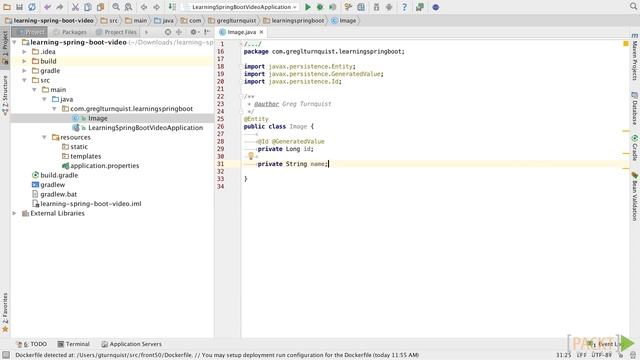Select the Image.java editor tab
640x360 pixels.
click(242, 32)
